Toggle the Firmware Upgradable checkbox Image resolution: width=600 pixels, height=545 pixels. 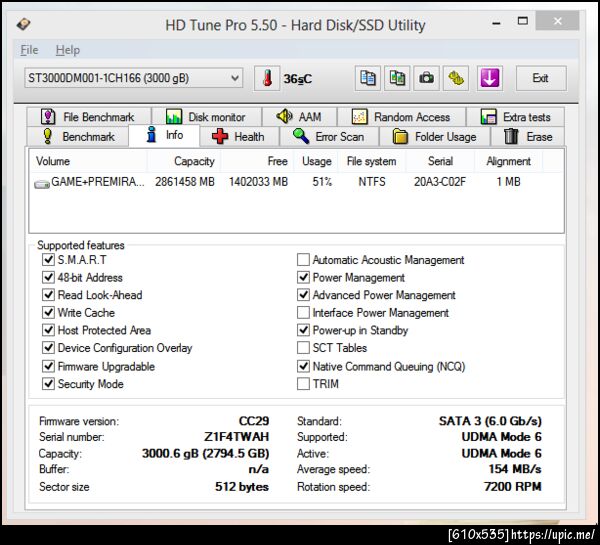pos(48,366)
